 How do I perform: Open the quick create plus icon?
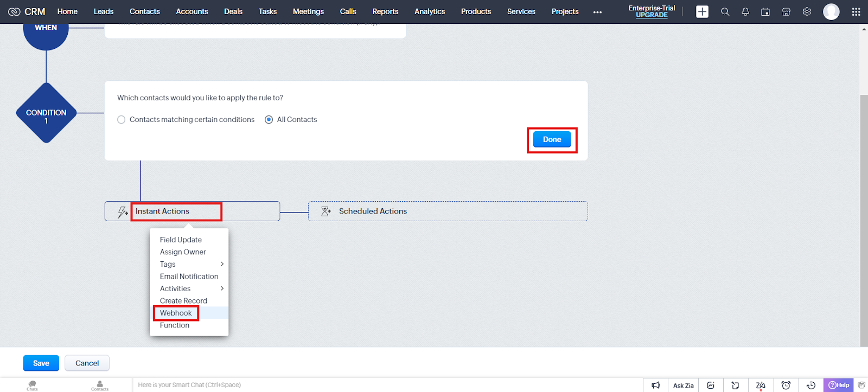(702, 11)
